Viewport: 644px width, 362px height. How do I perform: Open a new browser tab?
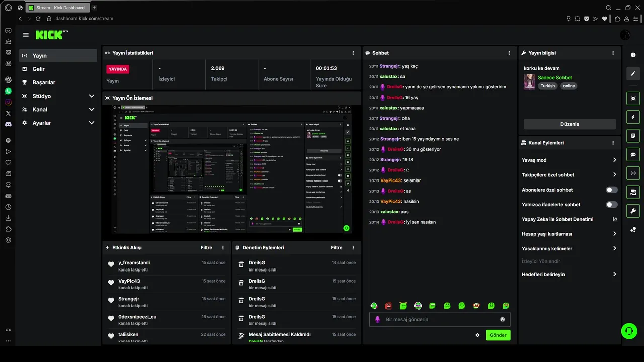click(94, 8)
